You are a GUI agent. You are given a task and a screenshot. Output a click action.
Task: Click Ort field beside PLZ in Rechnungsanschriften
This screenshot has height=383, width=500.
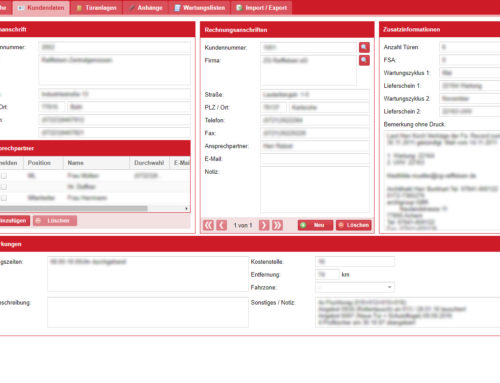[329, 107]
